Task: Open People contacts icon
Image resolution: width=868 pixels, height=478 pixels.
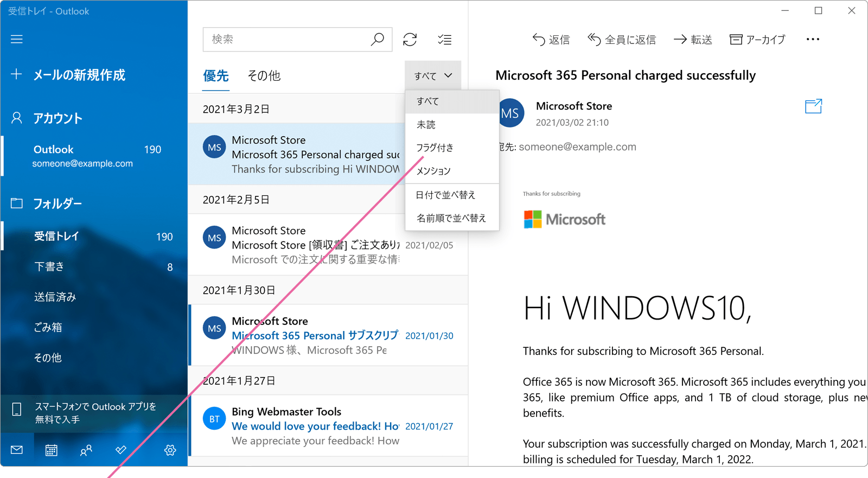Action: (86, 450)
